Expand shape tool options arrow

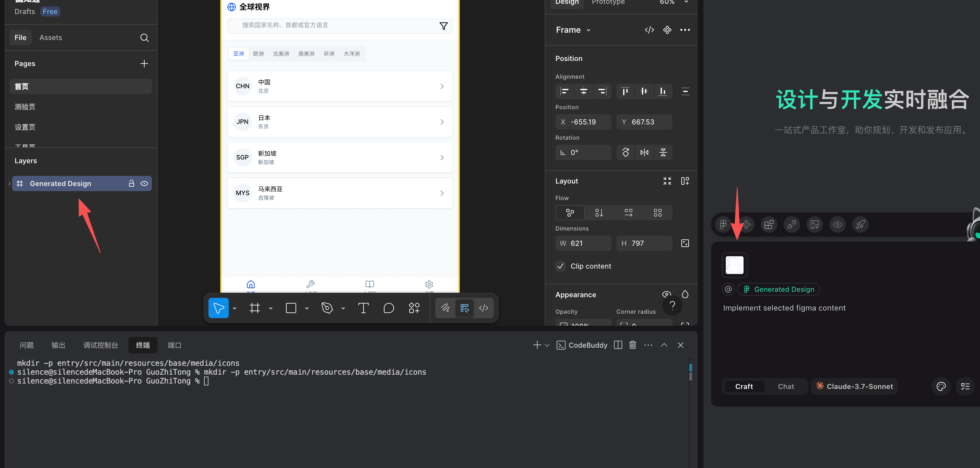[x=307, y=308]
